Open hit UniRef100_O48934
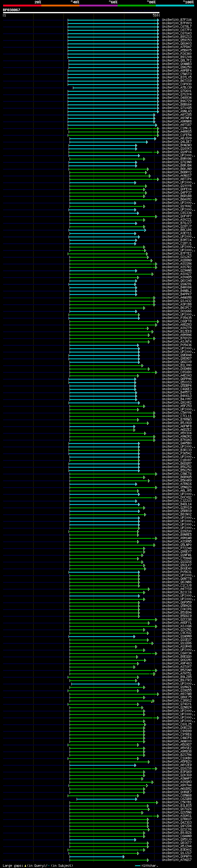Image resolution: width=197 pixels, height=868 pixels. [177, 98]
